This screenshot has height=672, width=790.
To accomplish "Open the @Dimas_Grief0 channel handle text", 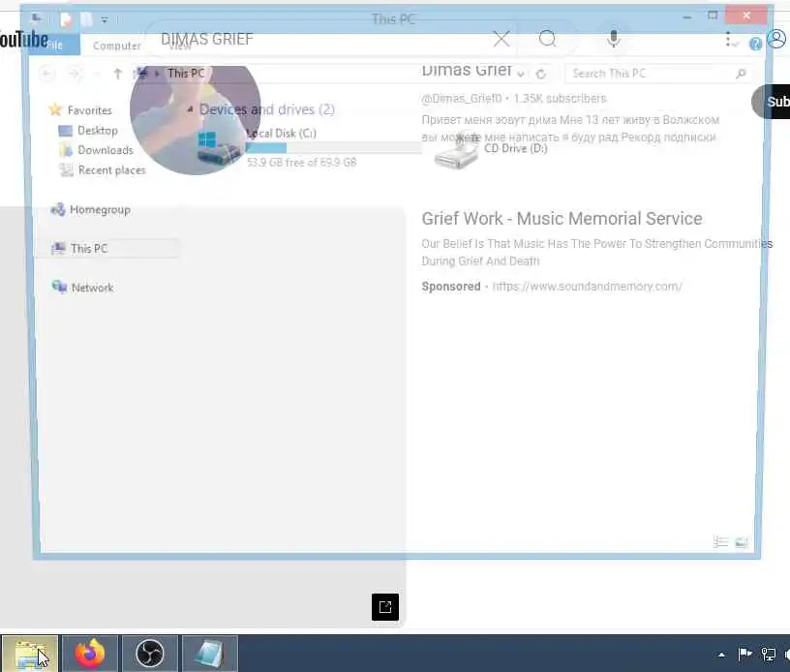I will click(462, 98).
